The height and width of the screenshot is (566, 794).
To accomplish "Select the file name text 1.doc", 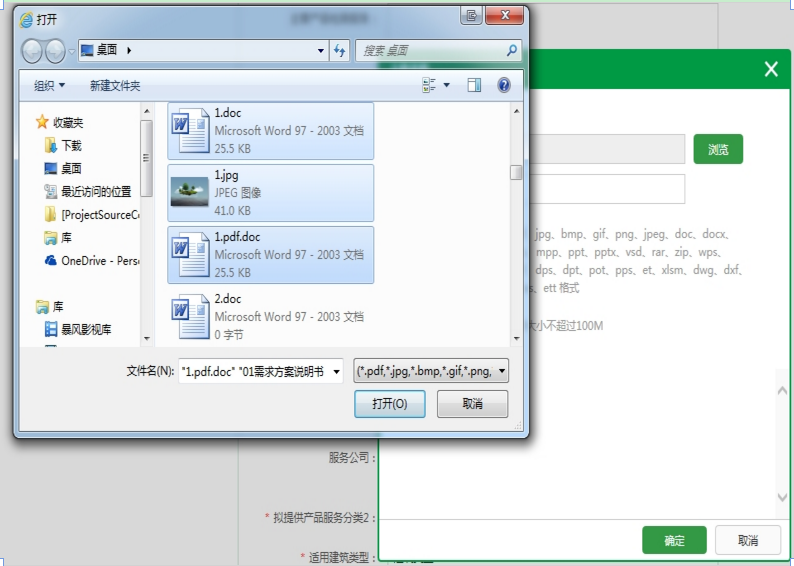I will (228, 113).
